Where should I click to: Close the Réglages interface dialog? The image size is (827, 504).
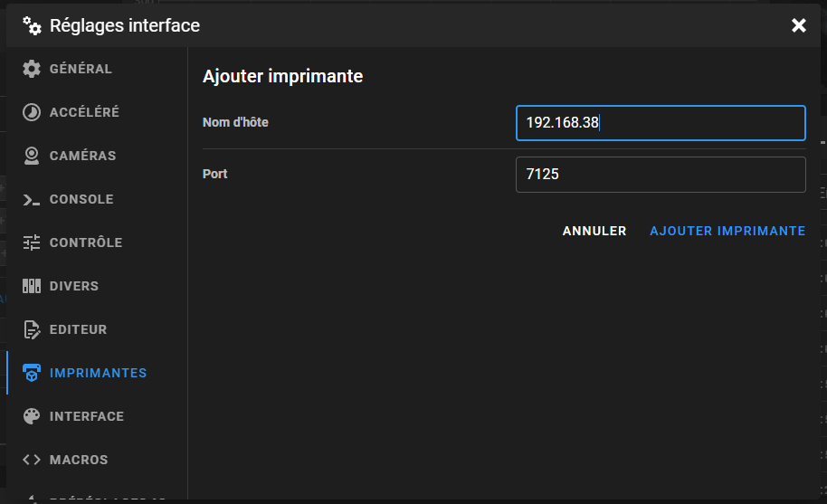coord(799,25)
